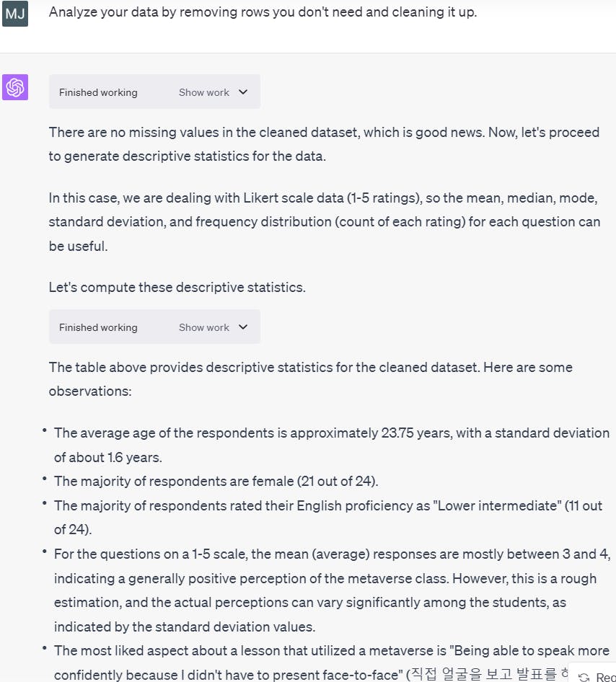Expand the second Show work chevron
Image resolution: width=616 pixels, height=682 pixels.
243,327
